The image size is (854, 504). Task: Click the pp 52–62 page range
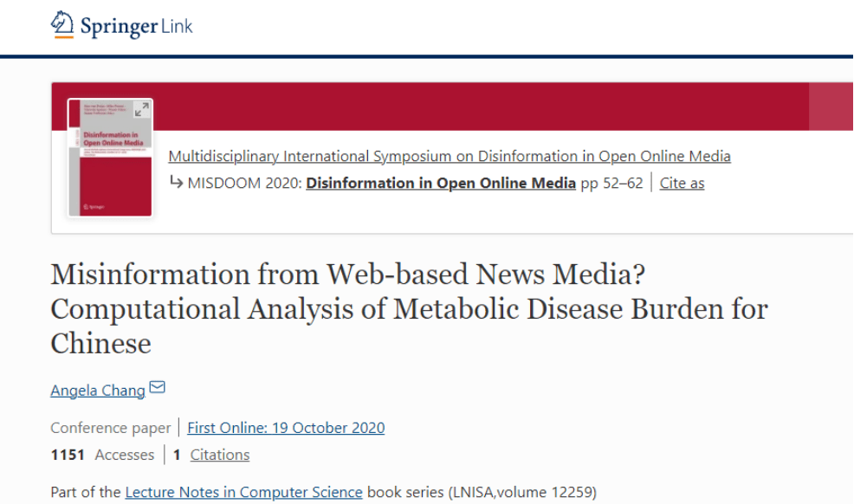click(611, 183)
